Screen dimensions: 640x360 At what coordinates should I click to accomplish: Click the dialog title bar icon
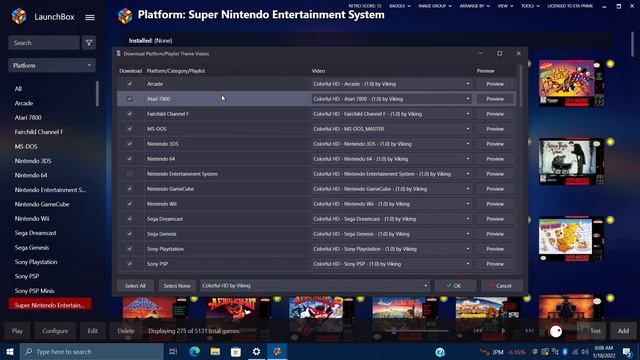[x=118, y=53]
